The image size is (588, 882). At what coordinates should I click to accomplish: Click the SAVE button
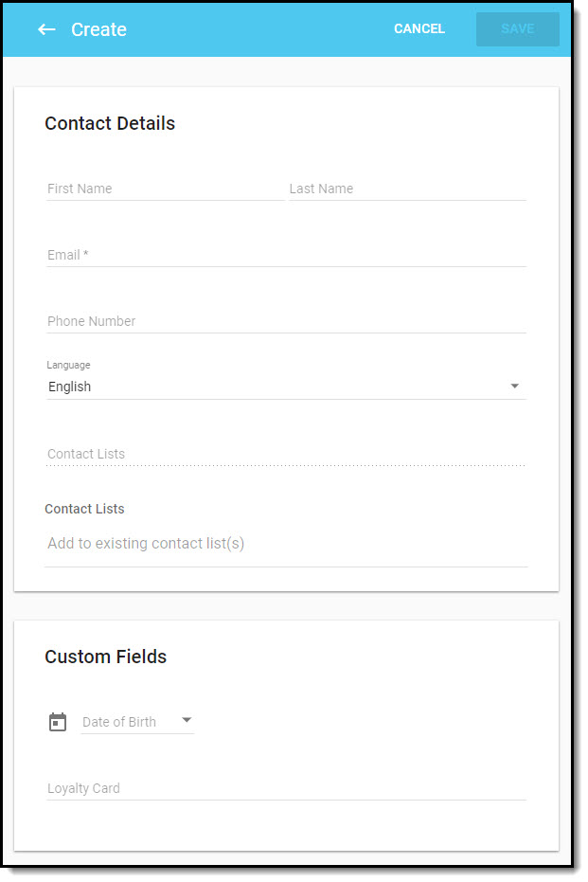pos(517,28)
